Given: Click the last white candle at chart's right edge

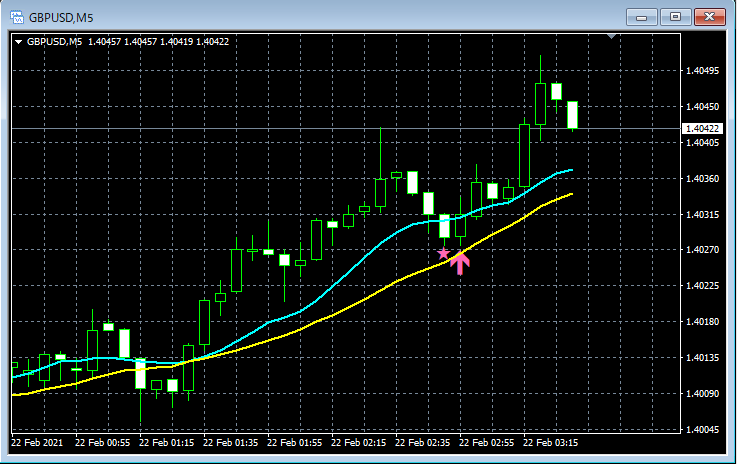Looking at the screenshot, I should (x=572, y=115).
